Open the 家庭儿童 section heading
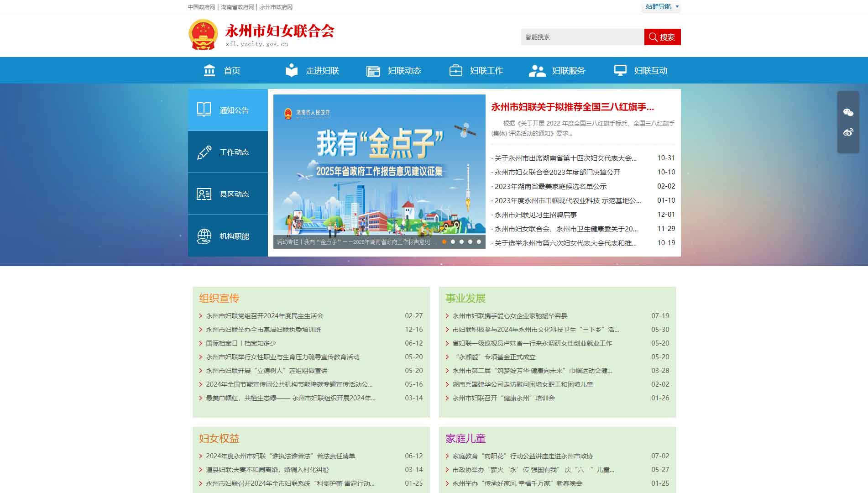 pyautogui.click(x=465, y=438)
